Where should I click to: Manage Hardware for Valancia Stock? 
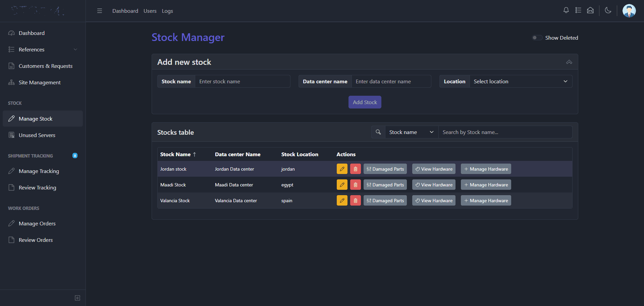tap(486, 201)
